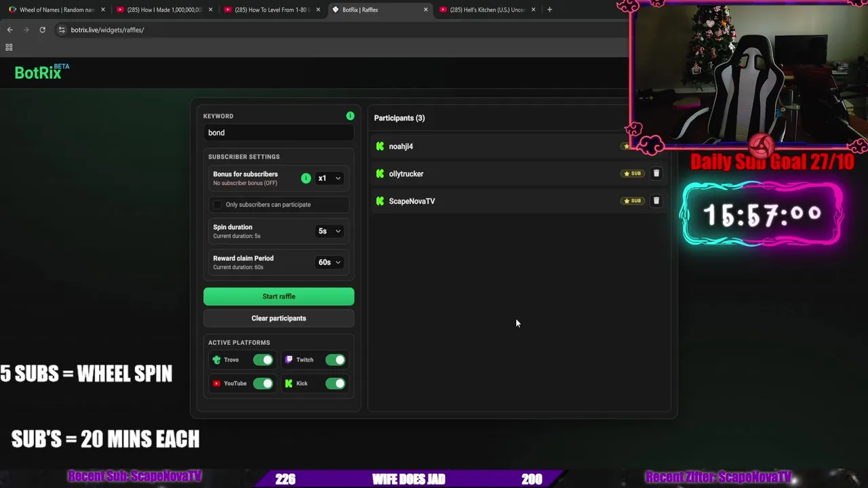This screenshot has width=868, height=488.
Task: Switch to How I Made 1,000,000,000 tab
Action: (x=165, y=9)
